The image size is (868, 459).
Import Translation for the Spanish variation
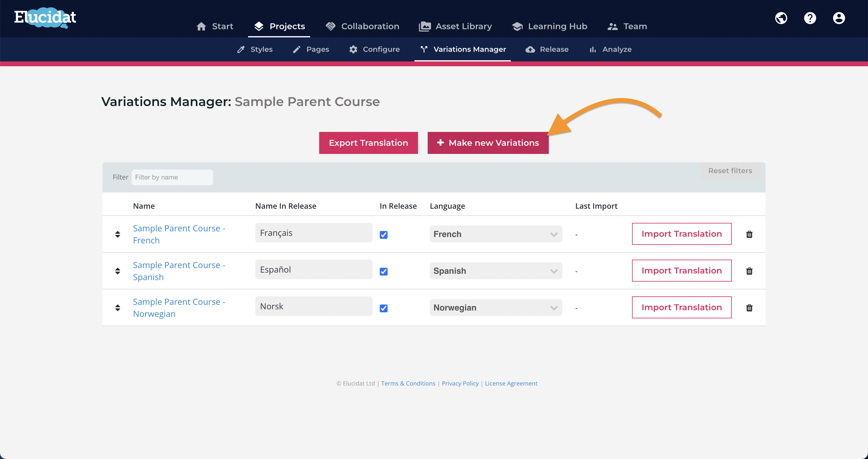tap(681, 270)
